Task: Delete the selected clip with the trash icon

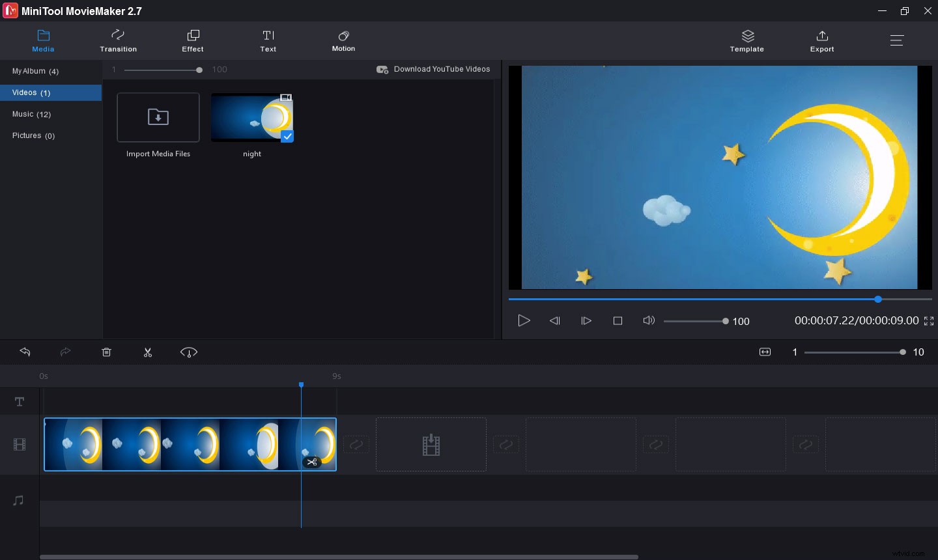Action: (x=107, y=352)
